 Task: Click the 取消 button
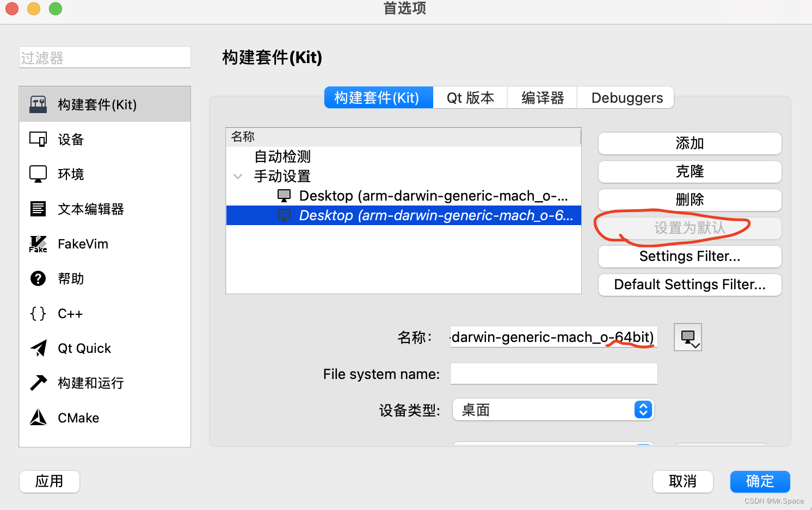pos(683,482)
